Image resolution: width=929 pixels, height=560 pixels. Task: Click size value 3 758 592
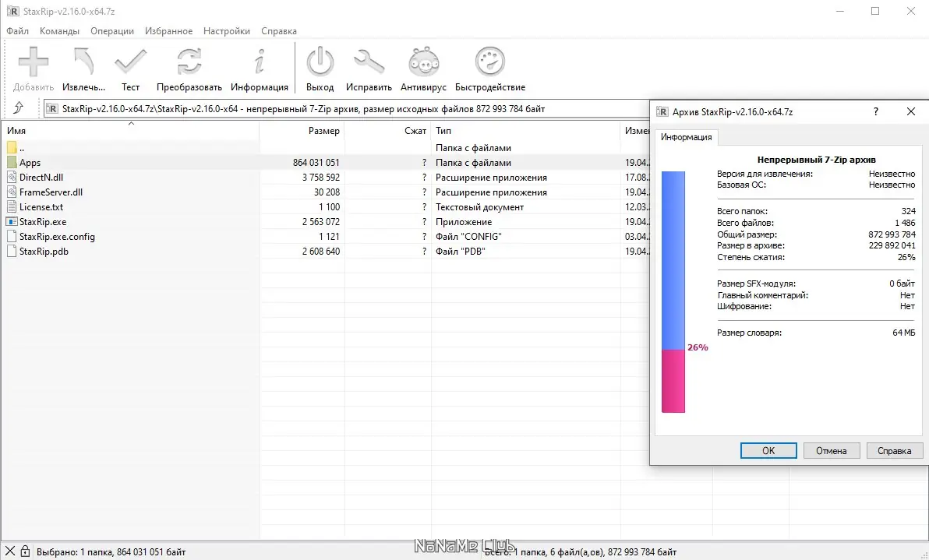tap(320, 177)
